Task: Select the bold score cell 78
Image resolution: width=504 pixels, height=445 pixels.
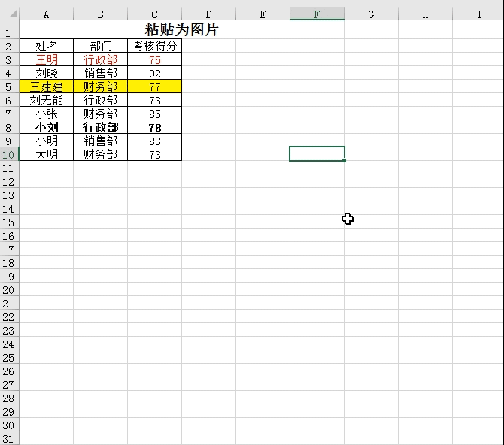Action: coord(155,127)
